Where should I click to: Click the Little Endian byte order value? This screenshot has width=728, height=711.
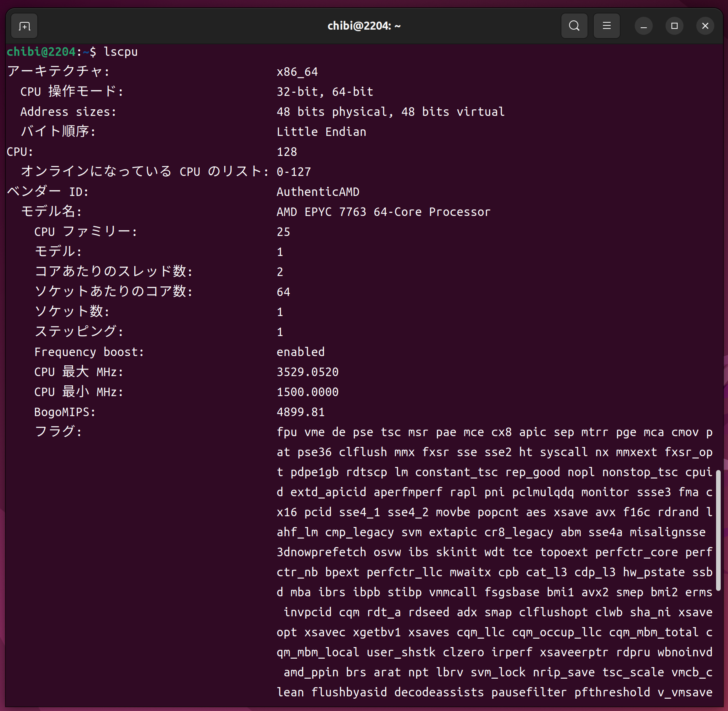coord(321,132)
